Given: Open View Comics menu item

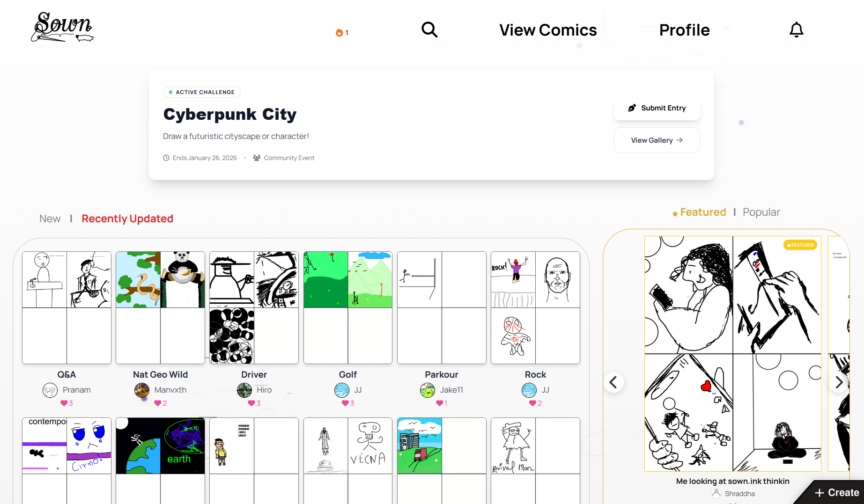Looking at the screenshot, I should coord(548,30).
